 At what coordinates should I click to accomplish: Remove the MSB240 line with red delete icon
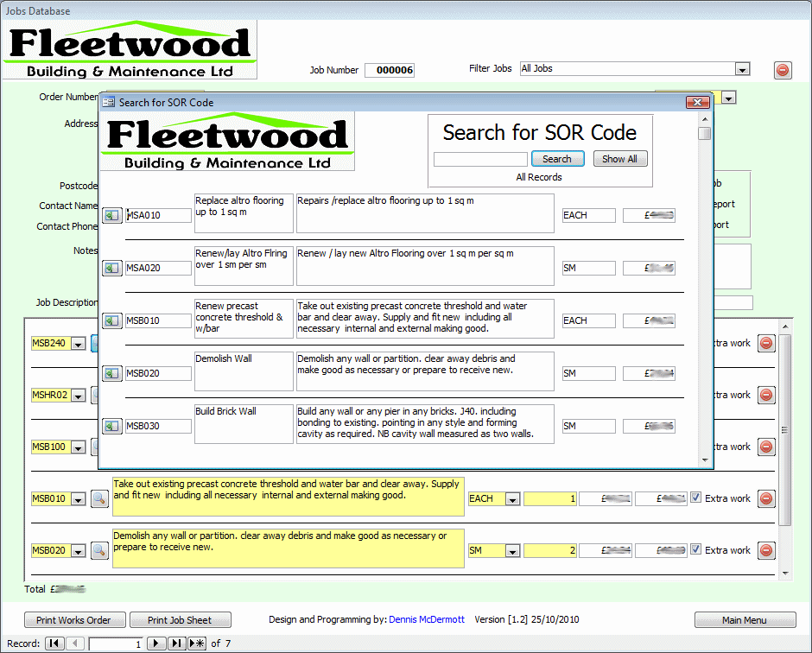(x=766, y=343)
